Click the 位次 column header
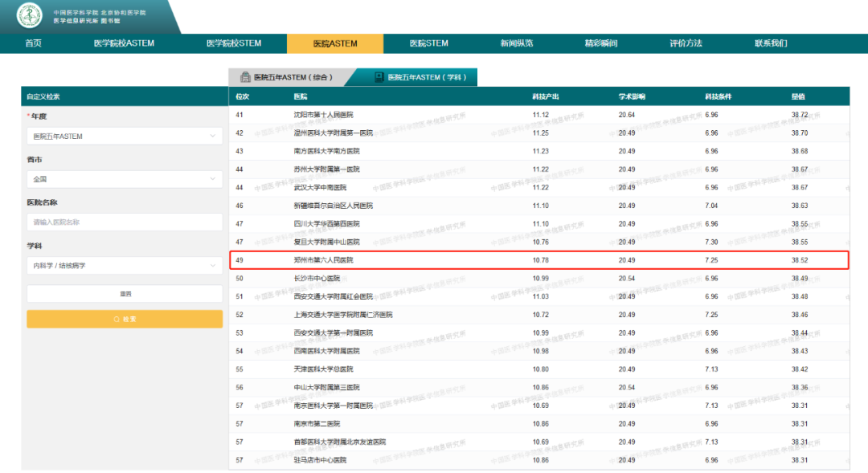868x473 pixels. pyautogui.click(x=243, y=96)
